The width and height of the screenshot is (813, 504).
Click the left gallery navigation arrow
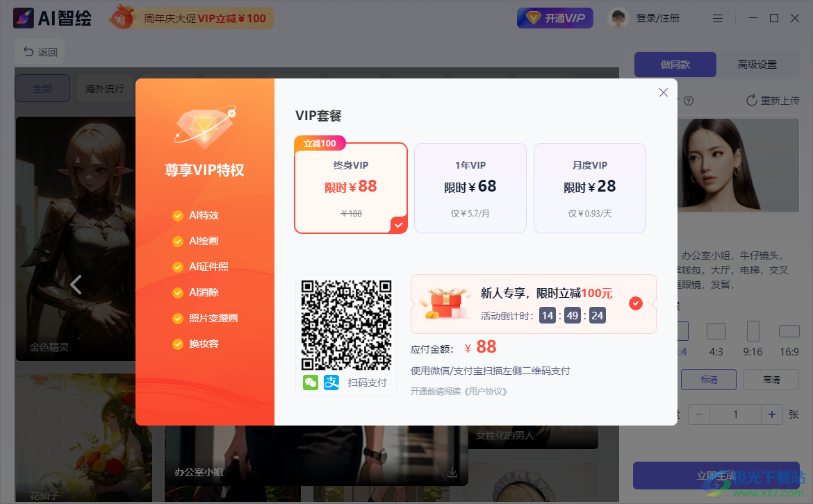(76, 284)
